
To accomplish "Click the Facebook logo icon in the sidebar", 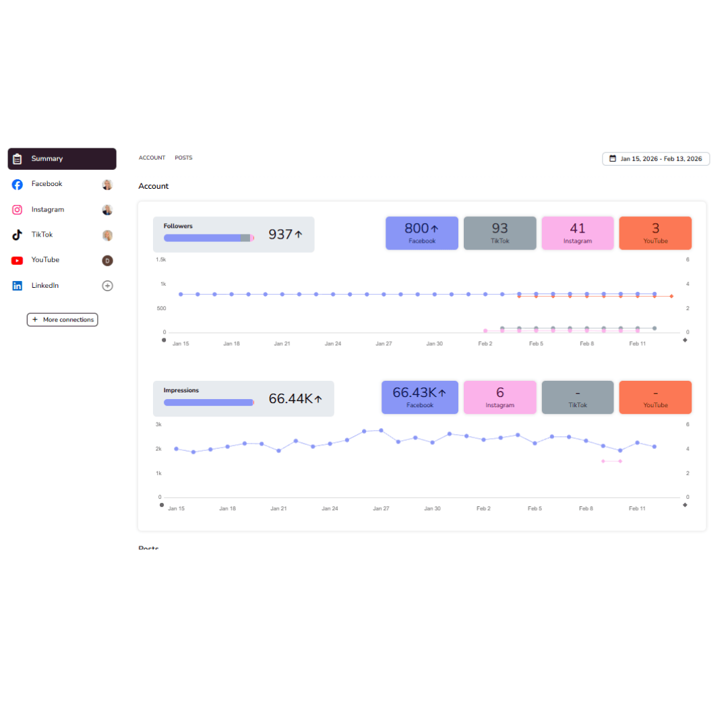I will click(x=17, y=184).
